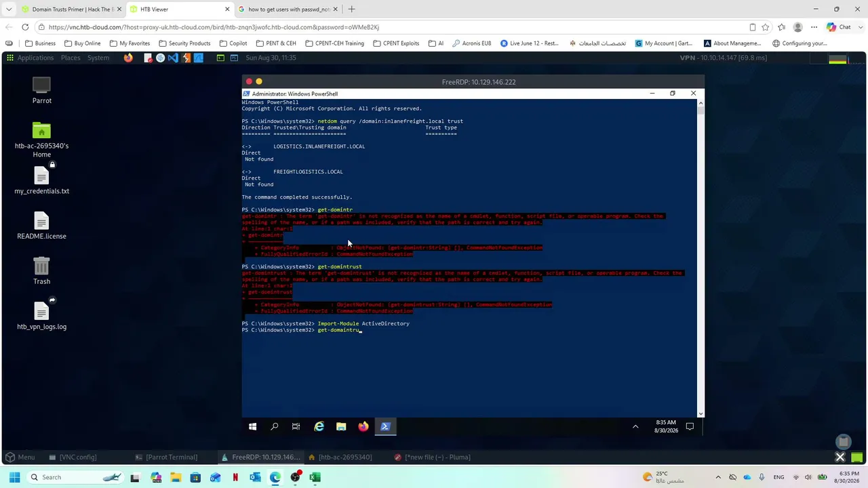
Task: Open the Business bookmarks folder
Action: pyautogui.click(x=40, y=43)
